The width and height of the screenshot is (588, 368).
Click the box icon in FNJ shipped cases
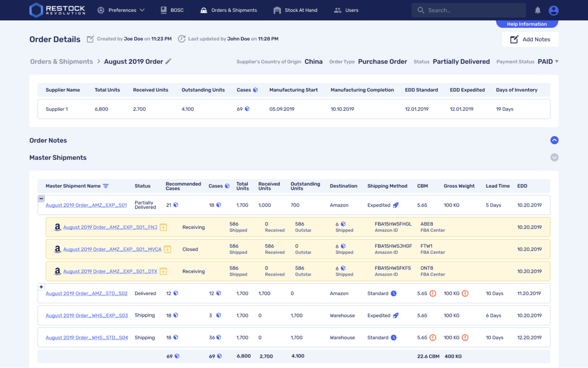[x=343, y=224]
